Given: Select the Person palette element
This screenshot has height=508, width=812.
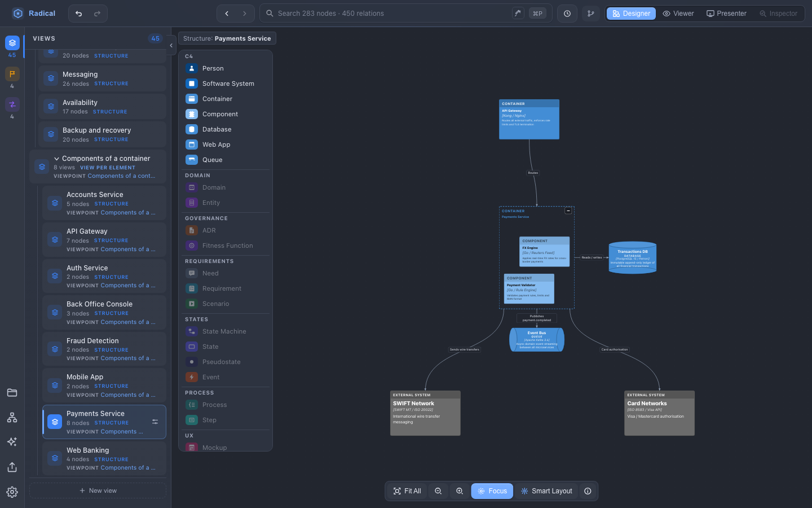Looking at the screenshot, I should [226, 68].
